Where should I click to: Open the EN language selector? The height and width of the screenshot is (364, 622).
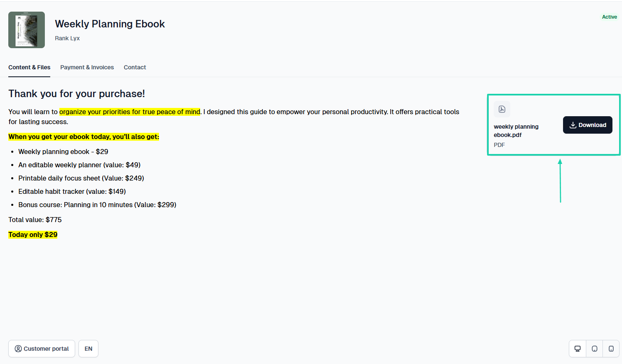tap(88, 349)
